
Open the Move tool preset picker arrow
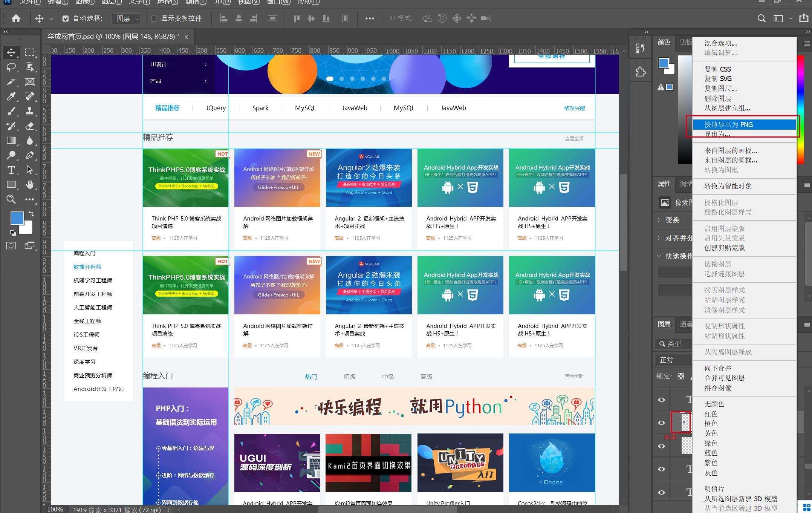click(51, 18)
